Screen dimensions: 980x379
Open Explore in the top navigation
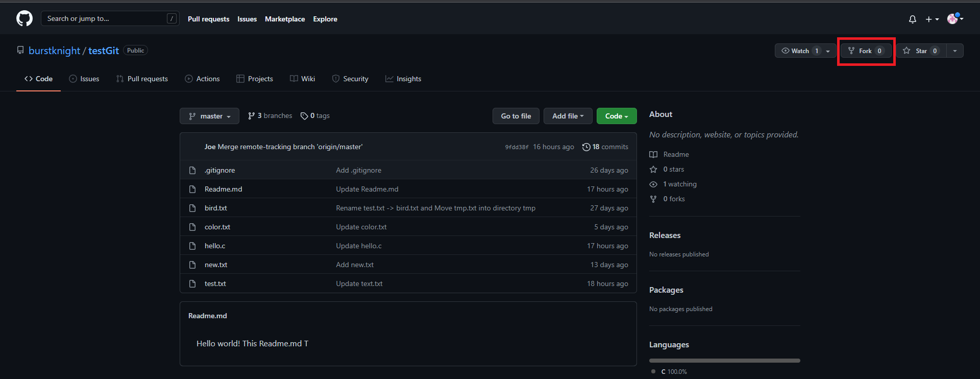tap(325, 19)
